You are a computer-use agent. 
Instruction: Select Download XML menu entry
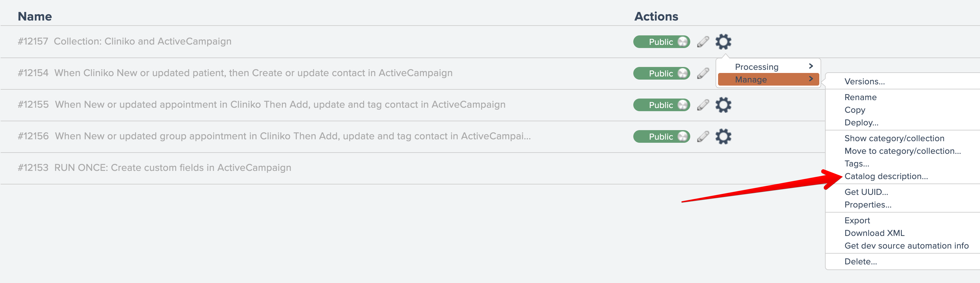(874, 233)
